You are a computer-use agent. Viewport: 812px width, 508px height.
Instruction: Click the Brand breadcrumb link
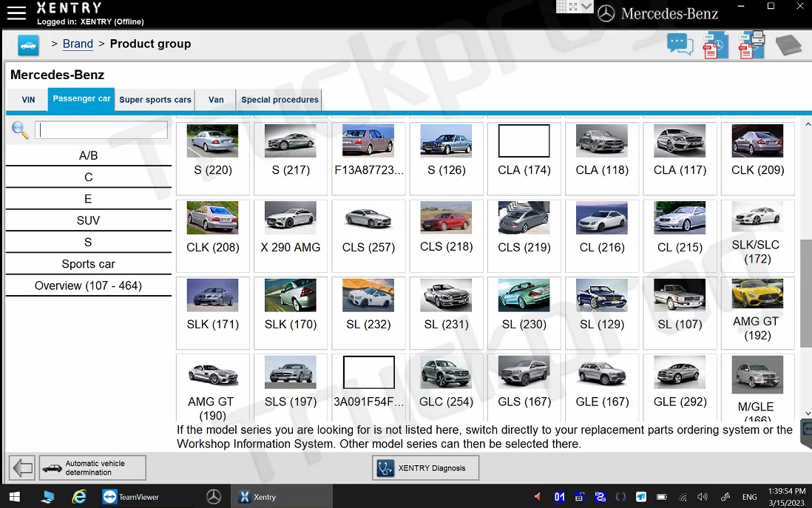[78, 44]
